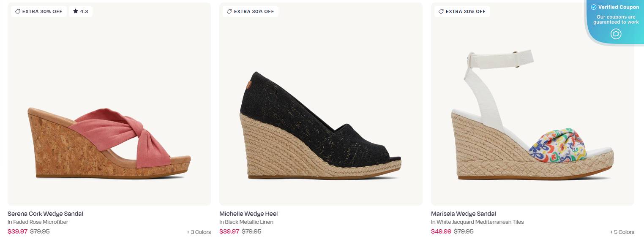
Task: Click the house outline icon in the coupon banner
Action: (x=616, y=34)
